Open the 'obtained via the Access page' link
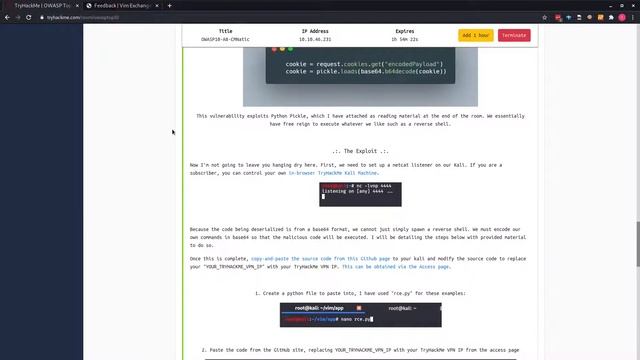 point(396,267)
